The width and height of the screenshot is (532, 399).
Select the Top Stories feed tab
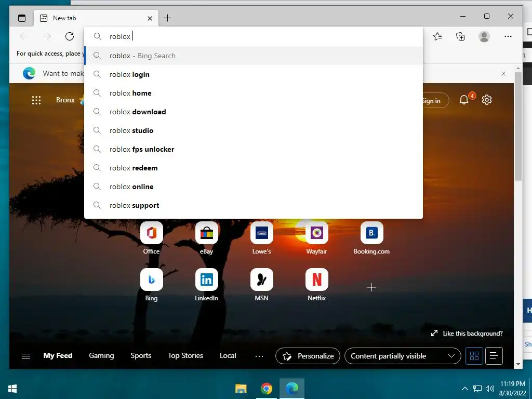(x=185, y=355)
